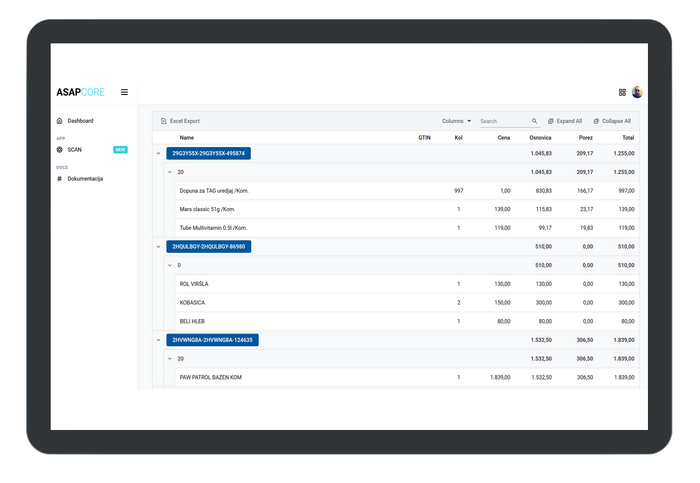Click Porez 23,17 in Mars classic row

[586, 209]
